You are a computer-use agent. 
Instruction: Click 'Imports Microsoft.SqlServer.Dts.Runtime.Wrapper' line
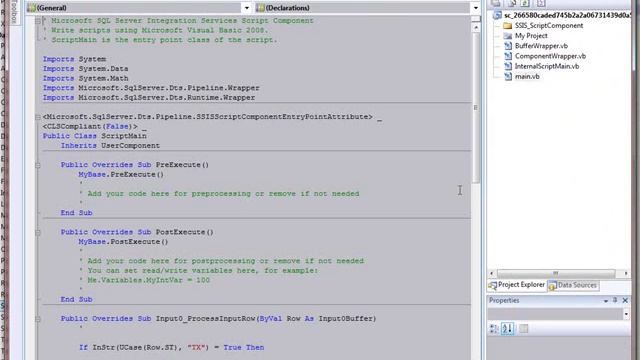click(149, 98)
